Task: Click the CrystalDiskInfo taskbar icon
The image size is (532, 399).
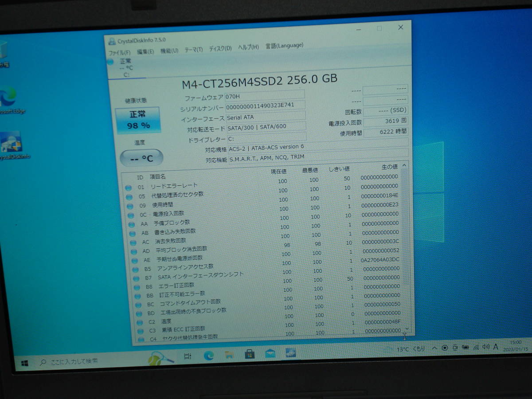Action: point(291,352)
